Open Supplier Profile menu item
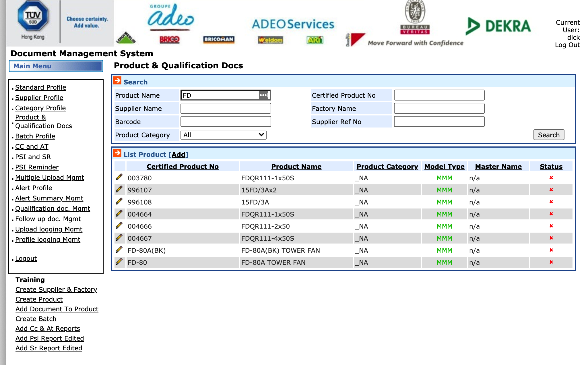Image resolution: width=588 pixels, height=365 pixels. 39,98
